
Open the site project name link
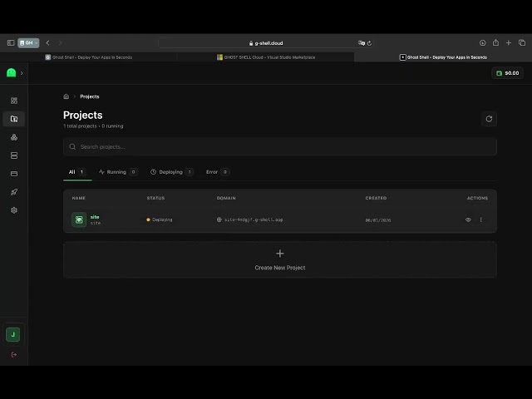point(95,217)
